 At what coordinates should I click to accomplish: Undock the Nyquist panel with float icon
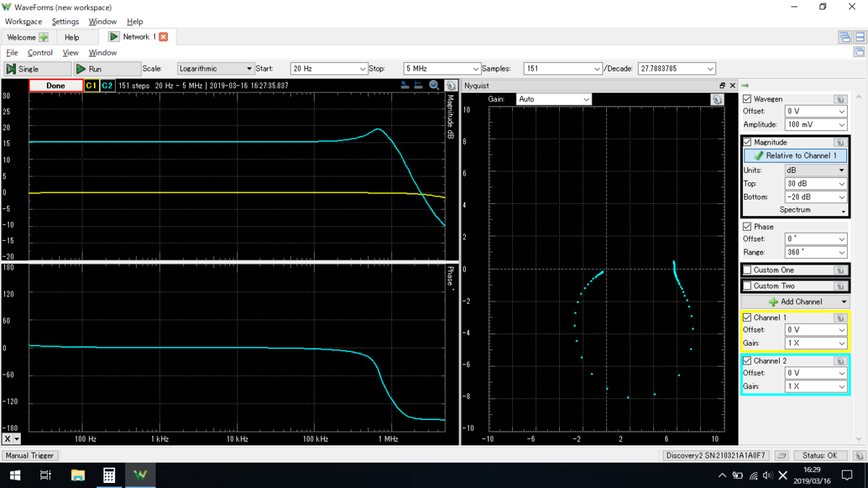722,85
